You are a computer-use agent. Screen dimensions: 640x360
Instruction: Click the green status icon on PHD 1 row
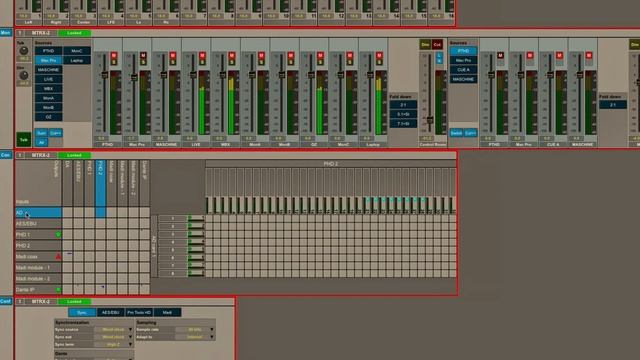click(58, 235)
